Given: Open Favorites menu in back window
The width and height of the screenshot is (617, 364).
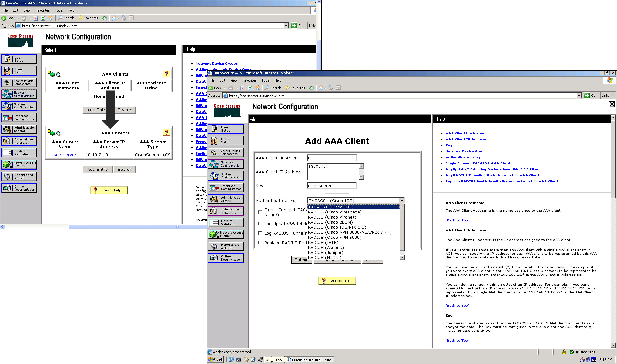Looking at the screenshot, I should 43,10.
